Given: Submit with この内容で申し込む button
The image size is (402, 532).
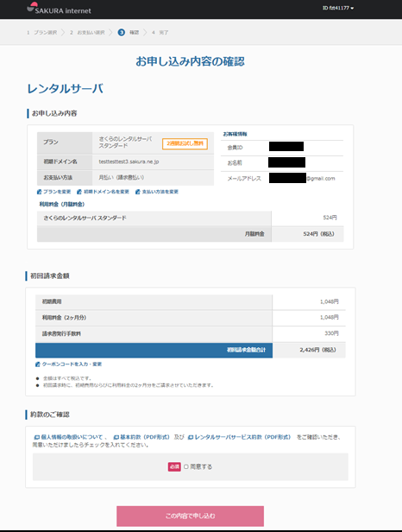Looking at the screenshot, I should coord(190,516).
